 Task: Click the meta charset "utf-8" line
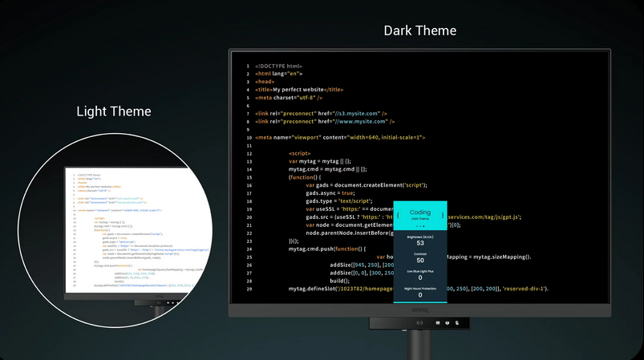click(x=289, y=98)
